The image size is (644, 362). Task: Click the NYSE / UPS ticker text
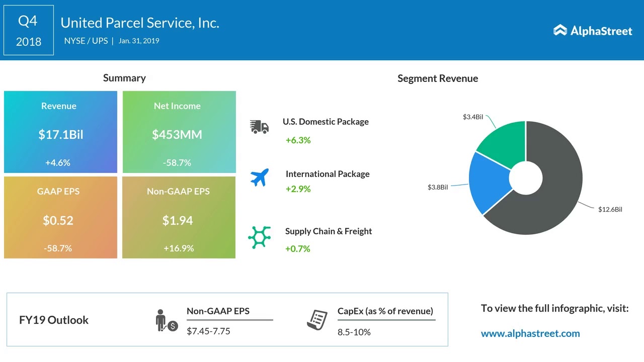(x=86, y=41)
